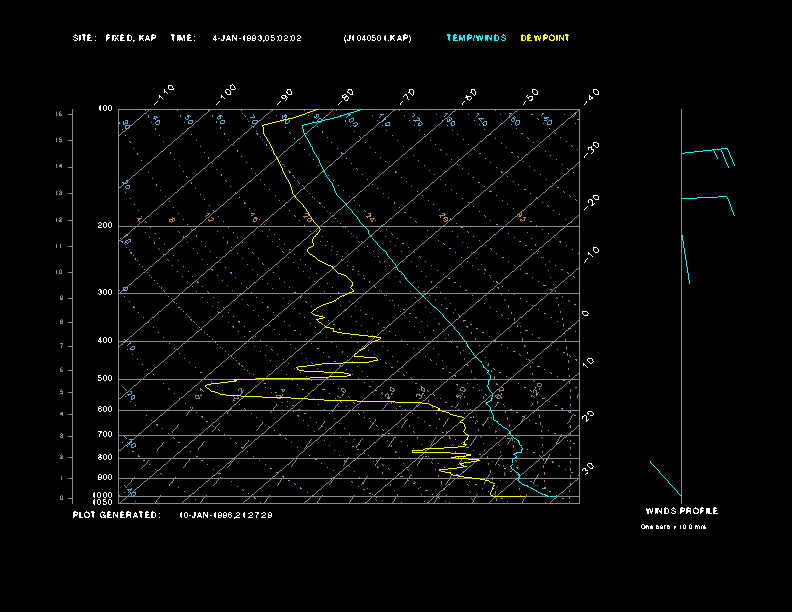Viewport: 792px width, 612px height.
Task: Click the cyan TEMP/WINDS legend label
Action: [x=475, y=38]
